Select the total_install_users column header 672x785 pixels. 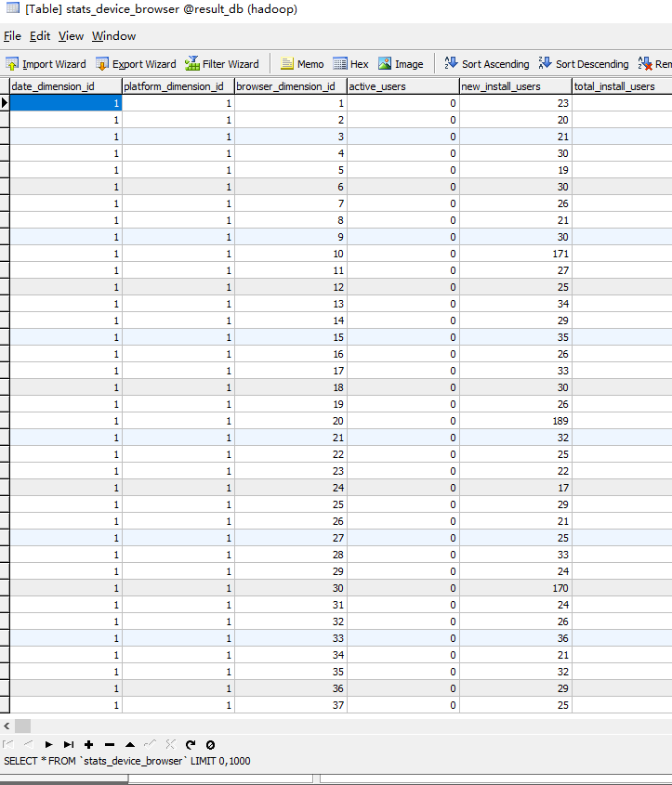tap(622, 86)
